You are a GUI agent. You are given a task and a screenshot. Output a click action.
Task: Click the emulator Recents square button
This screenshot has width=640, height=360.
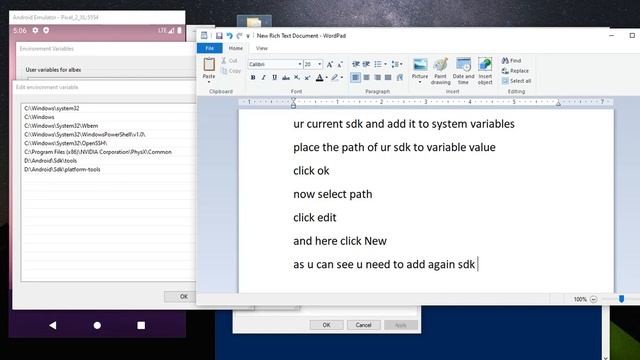(x=141, y=325)
